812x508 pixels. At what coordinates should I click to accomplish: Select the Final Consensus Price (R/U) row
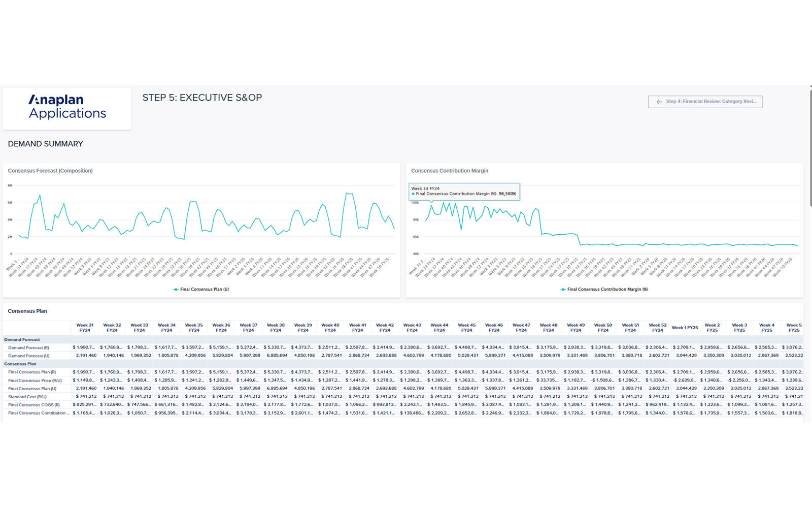[x=35, y=380]
